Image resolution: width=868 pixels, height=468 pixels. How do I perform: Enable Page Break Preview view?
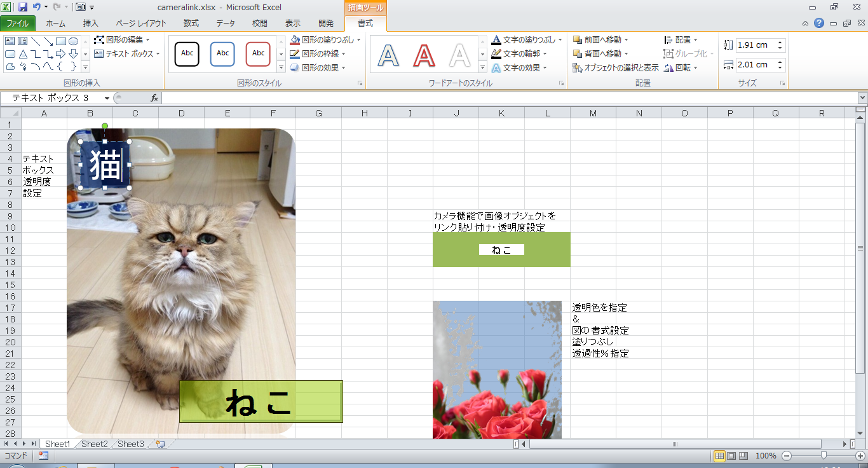pyautogui.click(x=743, y=456)
